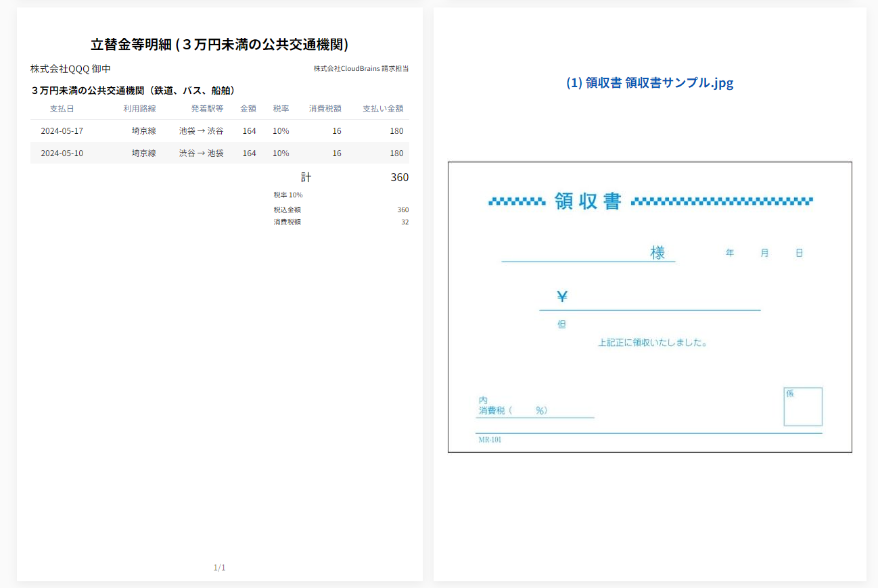The image size is (878, 588).
Task: Click 10% in the 2024-05-17 row
Action: (x=281, y=130)
